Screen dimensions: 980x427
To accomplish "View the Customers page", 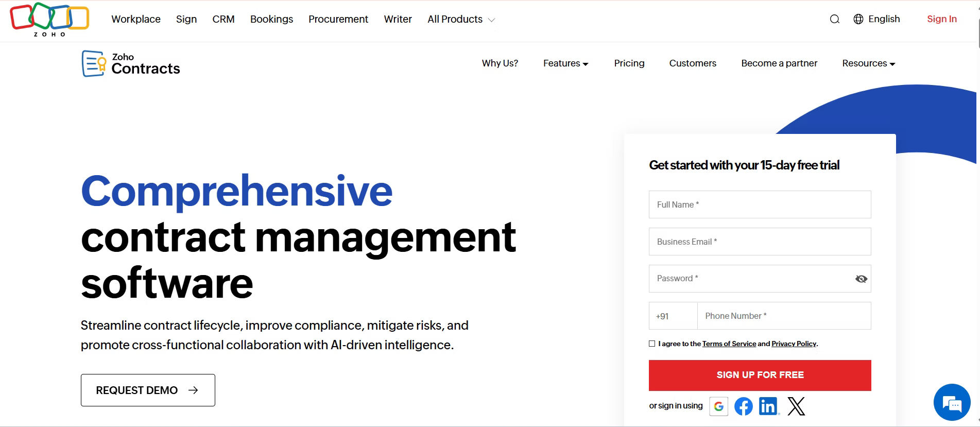I will pyautogui.click(x=693, y=63).
